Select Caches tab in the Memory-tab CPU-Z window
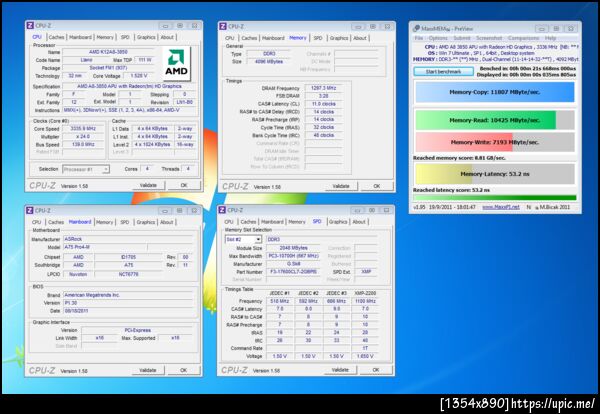600x414 pixels. [x=249, y=38]
